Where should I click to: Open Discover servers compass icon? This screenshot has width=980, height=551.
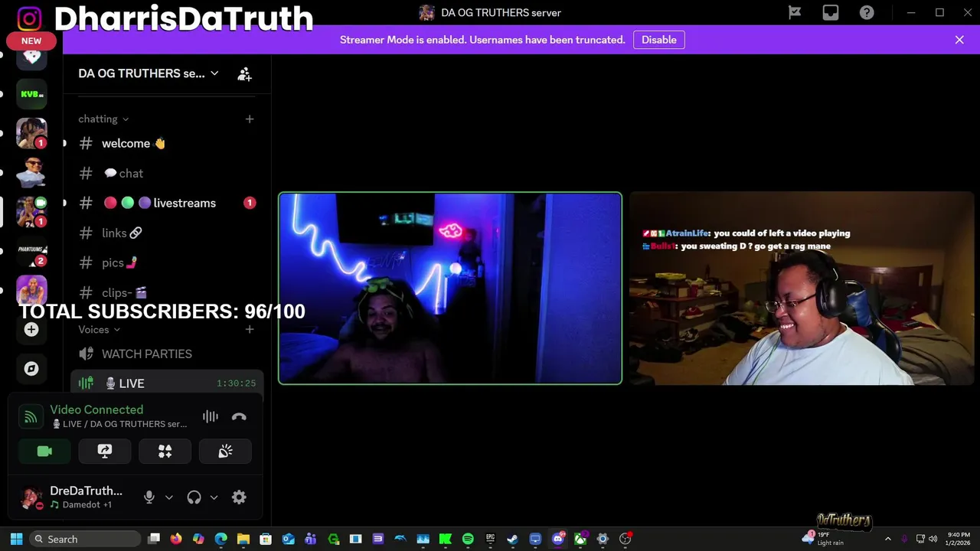(31, 368)
